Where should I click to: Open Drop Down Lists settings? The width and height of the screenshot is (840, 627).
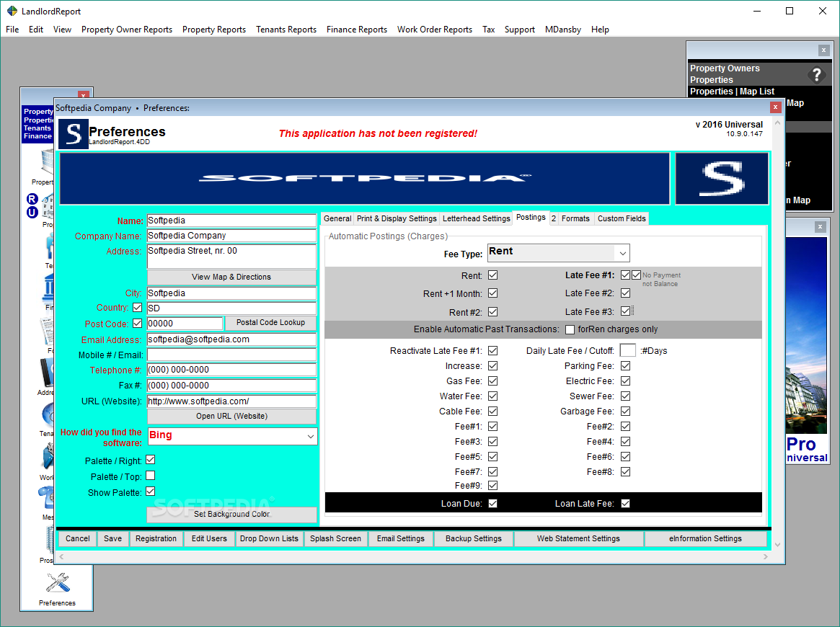(x=269, y=538)
